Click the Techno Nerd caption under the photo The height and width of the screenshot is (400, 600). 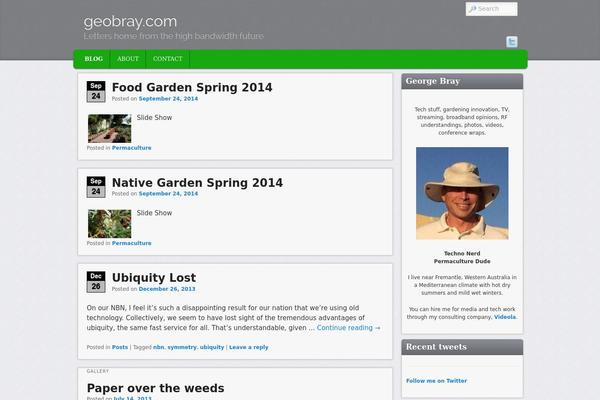462,253
